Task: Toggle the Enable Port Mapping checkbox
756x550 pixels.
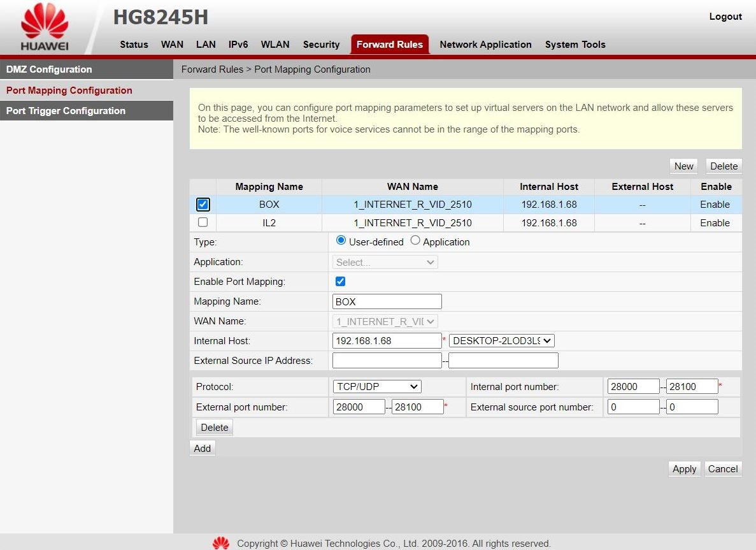Action: (x=340, y=281)
